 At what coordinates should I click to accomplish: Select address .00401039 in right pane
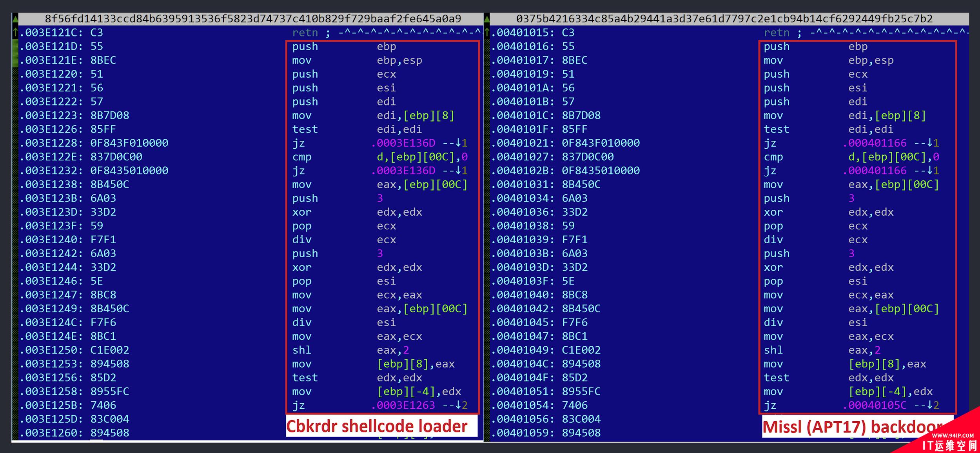[x=523, y=239]
